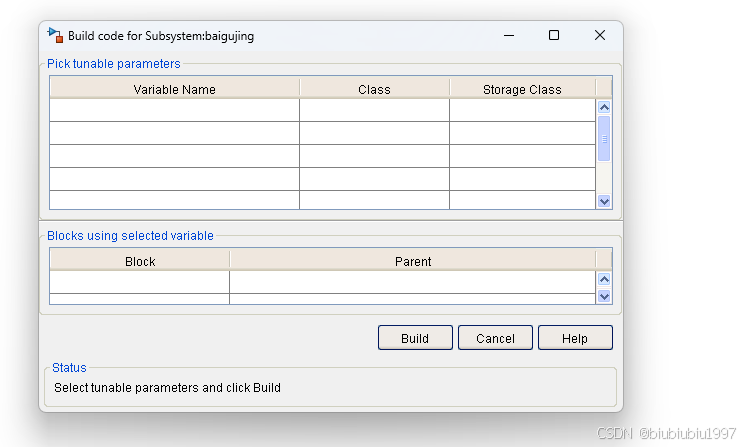Click the Build button

pyautogui.click(x=415, y=338)
